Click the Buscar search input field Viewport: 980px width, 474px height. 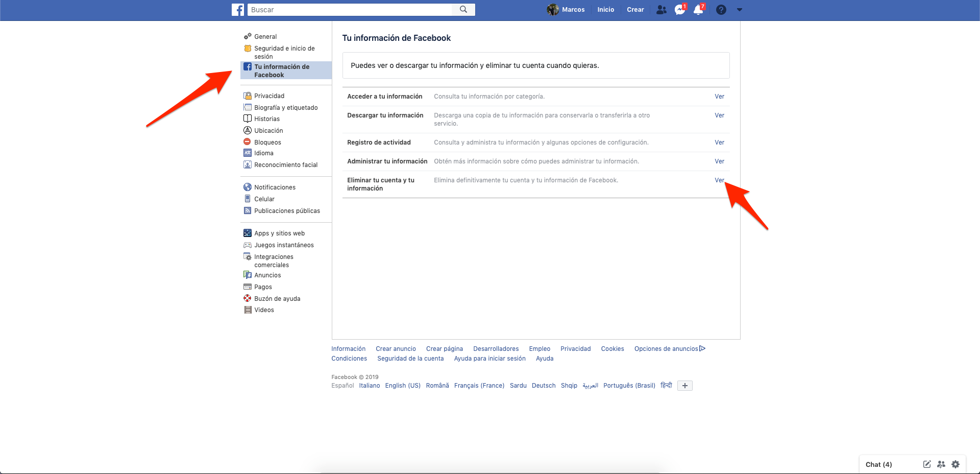350,10
